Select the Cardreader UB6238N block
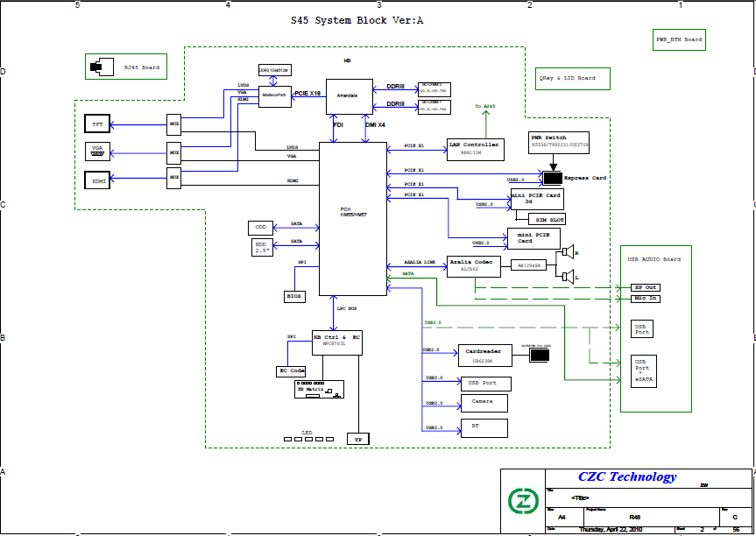The width and height of the screenshot is (756, 536). 484,356
